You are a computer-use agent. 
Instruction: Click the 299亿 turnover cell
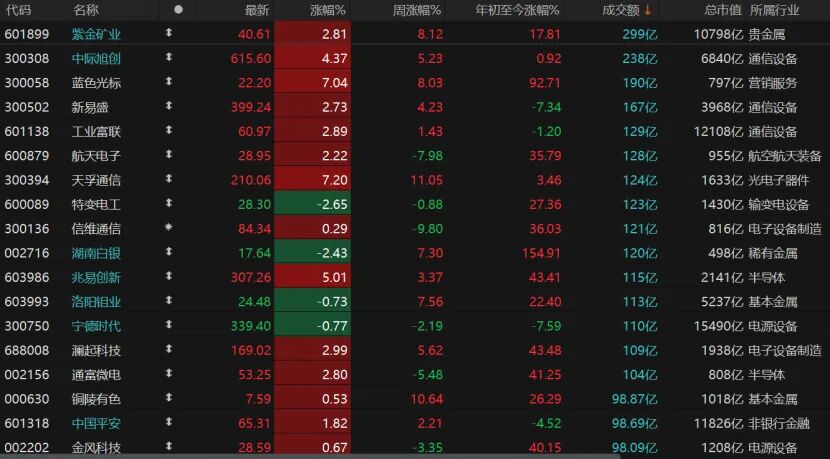pyautogui.click(x=639, y=34)
